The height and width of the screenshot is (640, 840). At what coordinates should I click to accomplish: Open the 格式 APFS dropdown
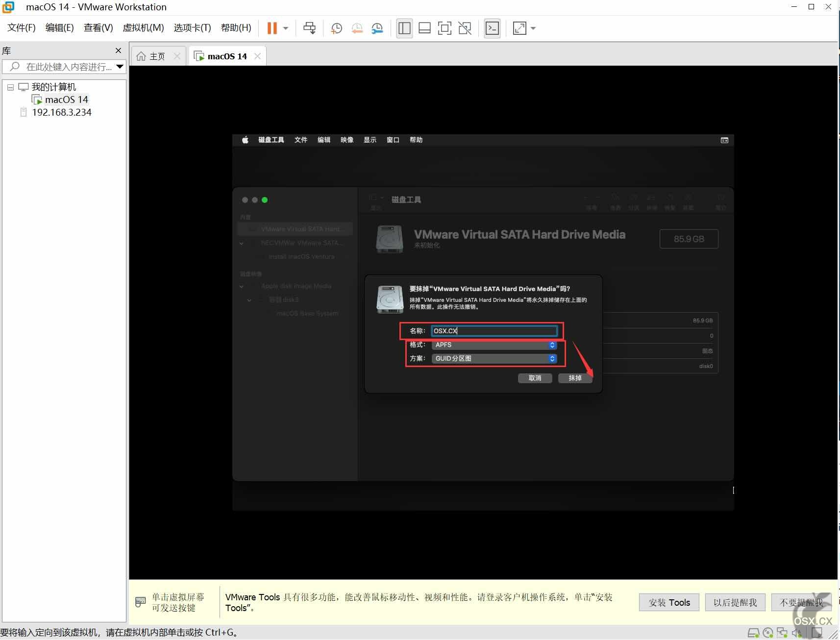(494, 345)
